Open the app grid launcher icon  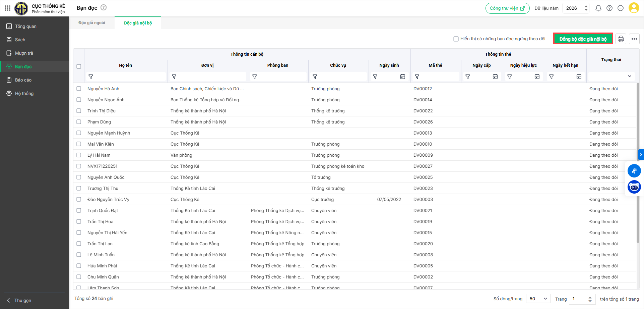[8, 8]
